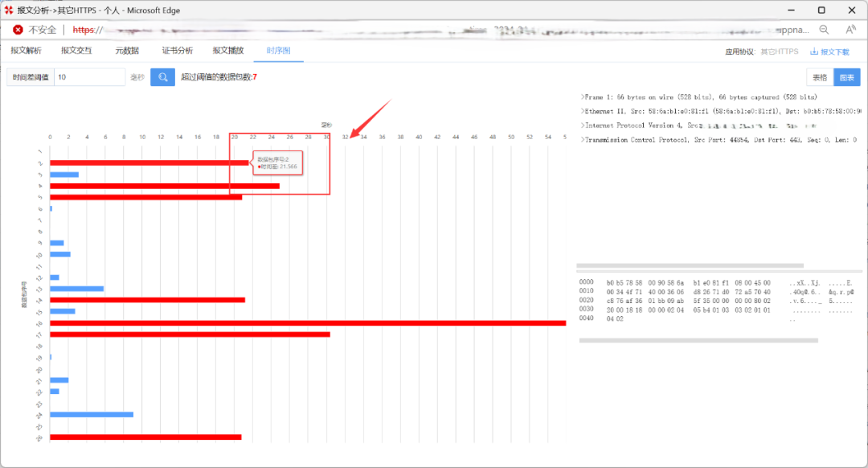Switch view to 图表 mode

847,77
